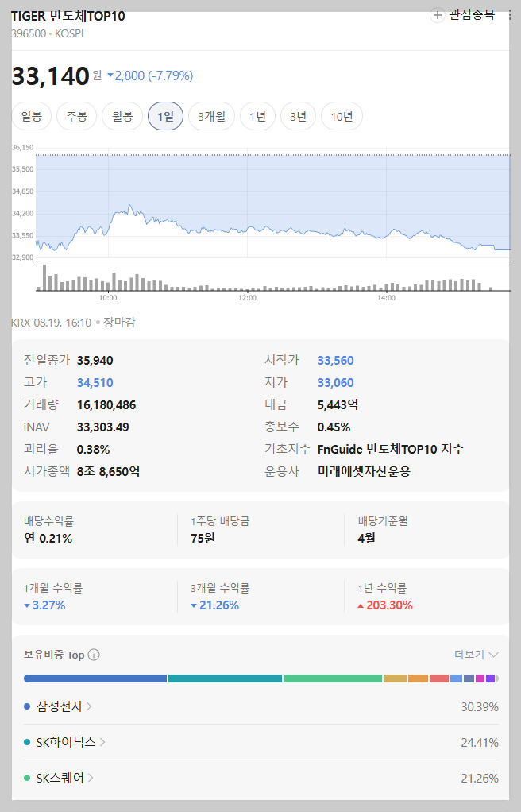Click the 운용사 value 미래에셋자산운용
Screen dimensions: 521x812
364,471
